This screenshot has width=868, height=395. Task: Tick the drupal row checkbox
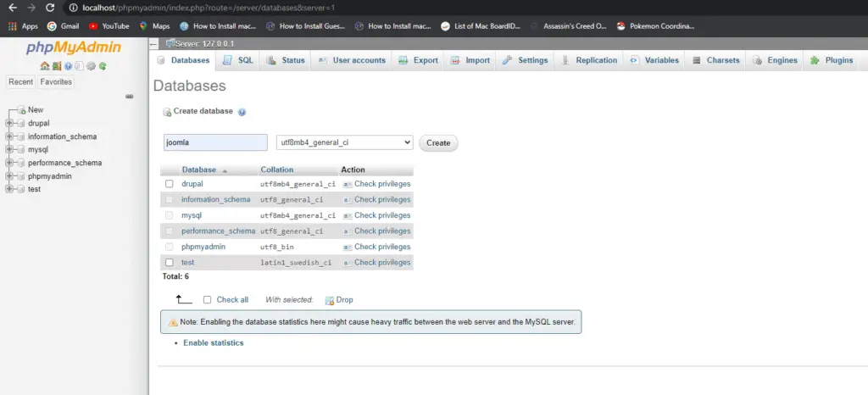[x=170, y=184]
